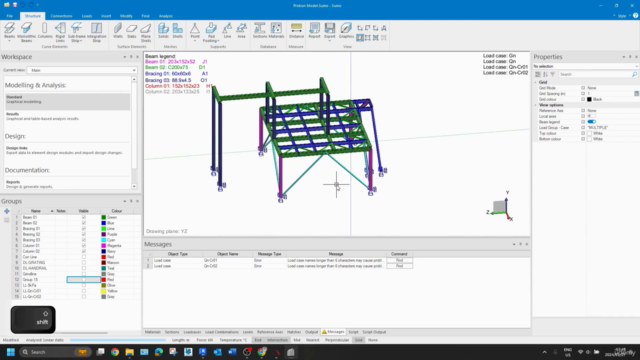
Task: Select the Beams tool in the ribbon
Action: coord(9,30)
